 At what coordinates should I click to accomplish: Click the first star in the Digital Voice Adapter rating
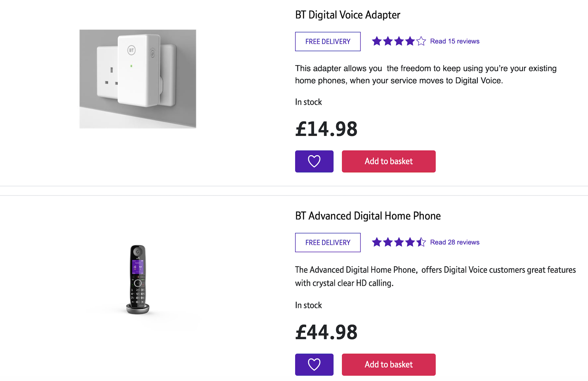(x=377, y=41)
